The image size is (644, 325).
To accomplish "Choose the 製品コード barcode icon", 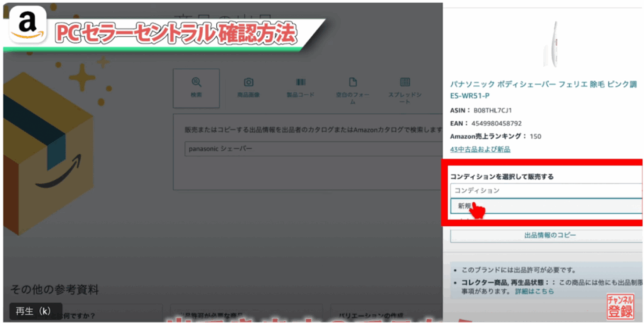I will point(301,83).
